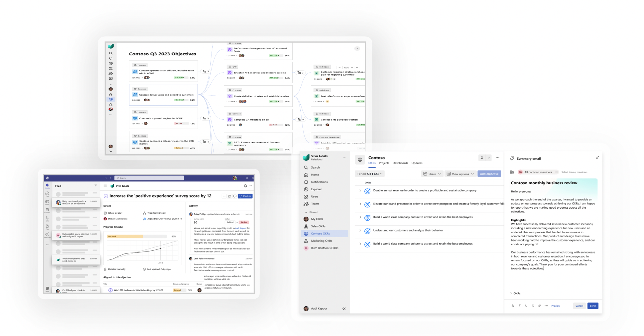Click the Check in button

pos(245,196)
